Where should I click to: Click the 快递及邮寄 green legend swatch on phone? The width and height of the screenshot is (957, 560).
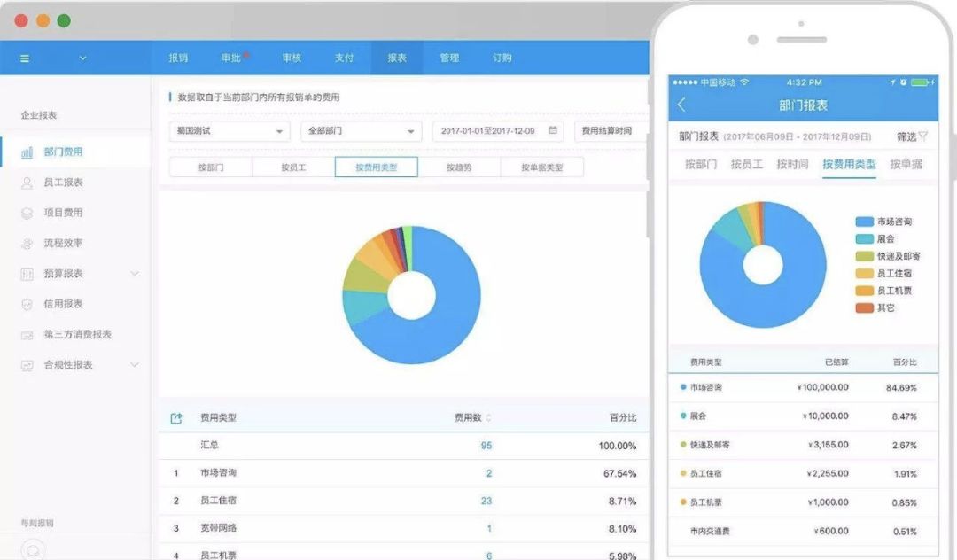coord(864,256)
